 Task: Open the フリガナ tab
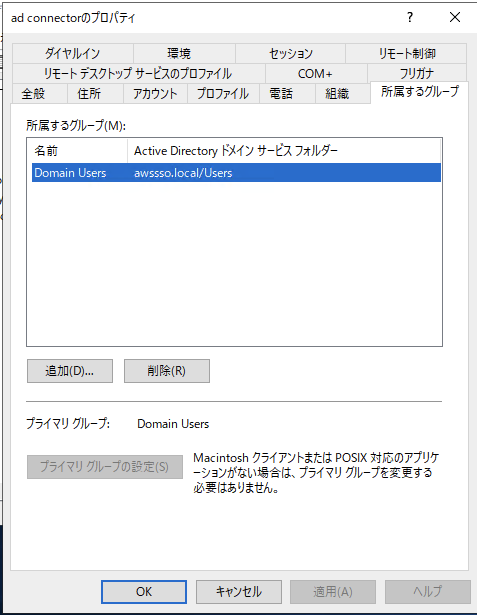(x=417, y=73)
